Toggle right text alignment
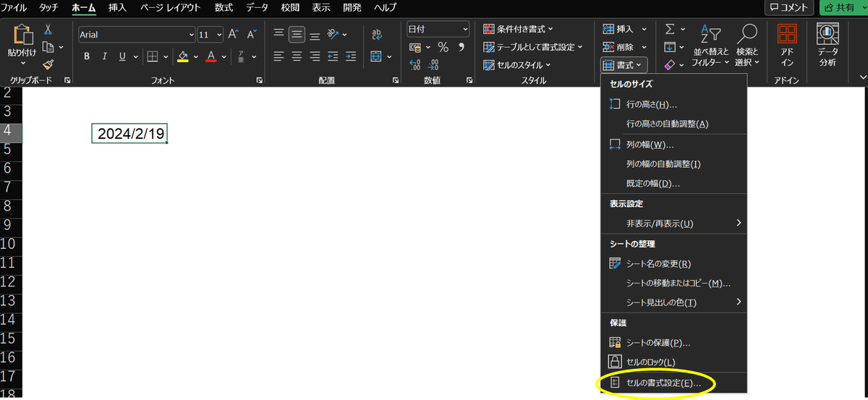Image resolution: width=868 pixels, height=400 pixels. pos(315,56)
